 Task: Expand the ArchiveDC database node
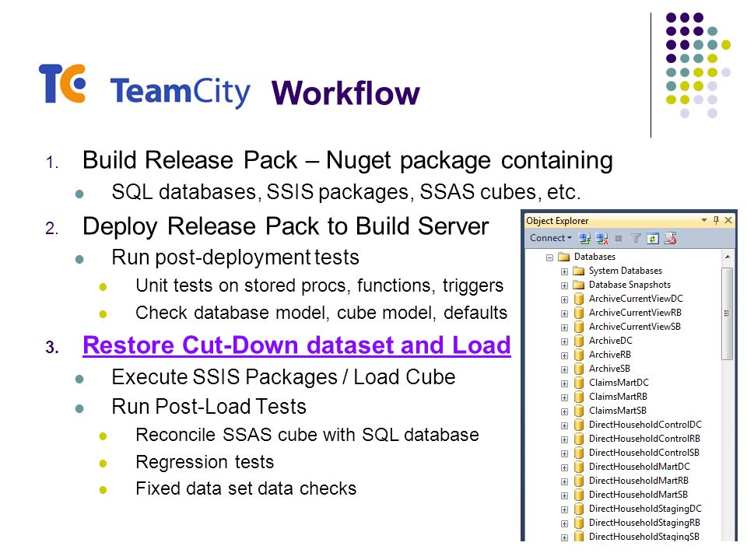tap(565, 341)
